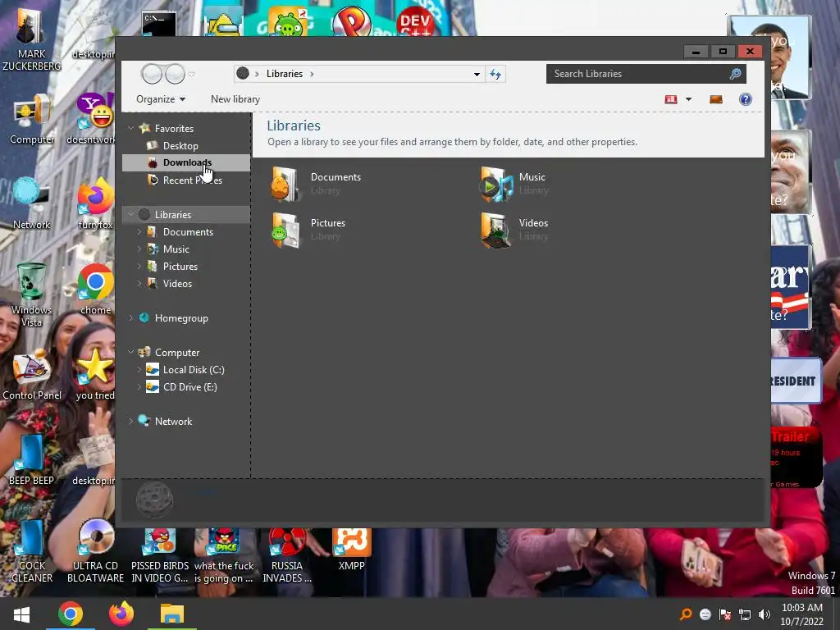Collapse the Computer tree section
The image size is (840, 630).
click(130, 352)
